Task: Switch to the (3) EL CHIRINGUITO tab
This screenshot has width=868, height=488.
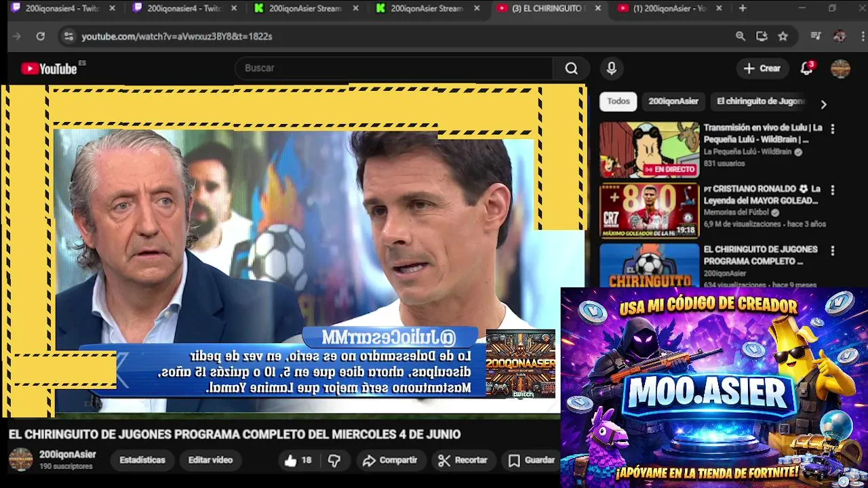Action: coord(547,8)
